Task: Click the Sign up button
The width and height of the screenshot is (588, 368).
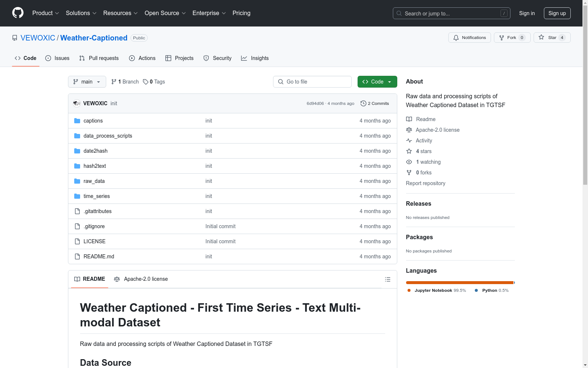Action: click(557, 13)
